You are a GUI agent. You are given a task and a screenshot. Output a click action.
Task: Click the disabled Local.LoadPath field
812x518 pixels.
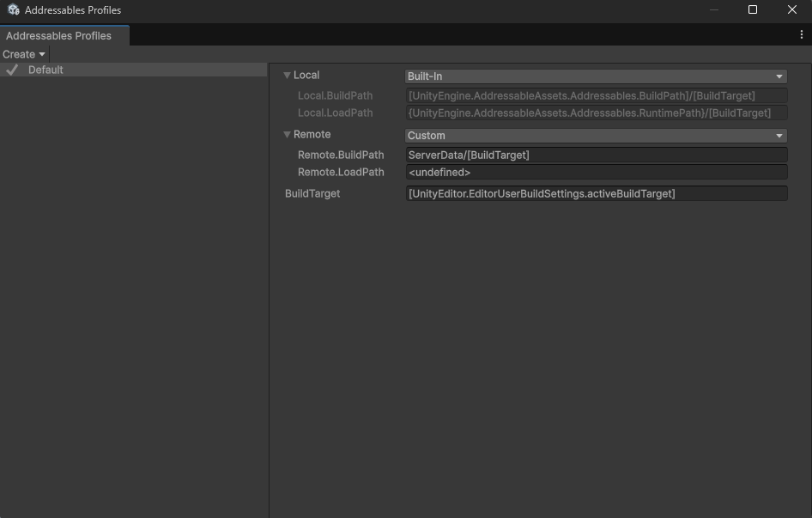pyautogui.click(x=596, y=113)
